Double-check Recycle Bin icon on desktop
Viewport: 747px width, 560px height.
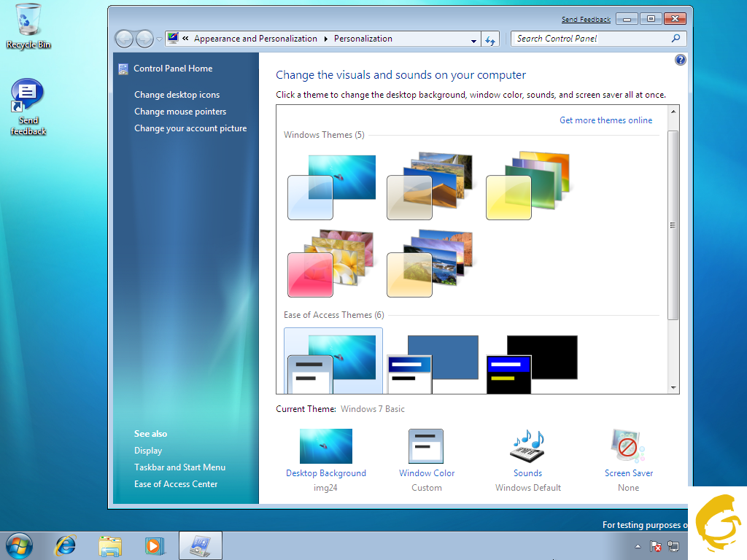pos(28,20)
